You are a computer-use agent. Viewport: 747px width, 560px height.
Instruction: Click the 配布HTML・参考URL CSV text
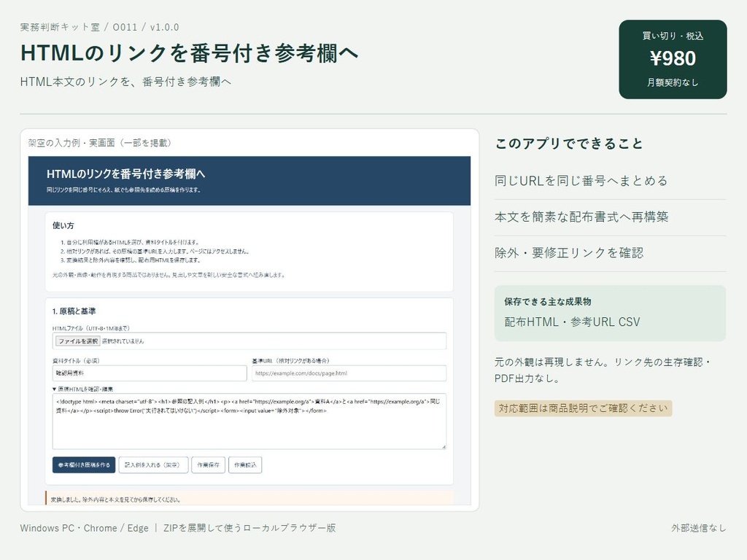[x=572, y=322]
